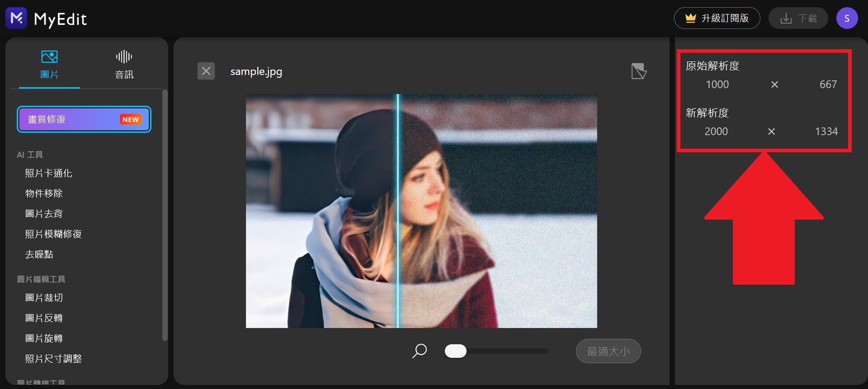The image size is (868, 389).
Task: Close the sample.jpg image
Action: click(206, 71)
